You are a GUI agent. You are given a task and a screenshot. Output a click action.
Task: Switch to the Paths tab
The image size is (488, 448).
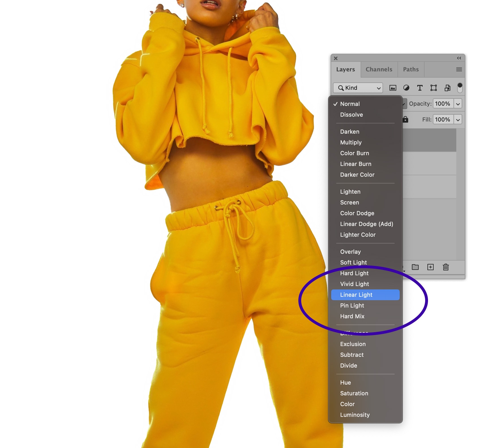point(411,69)
